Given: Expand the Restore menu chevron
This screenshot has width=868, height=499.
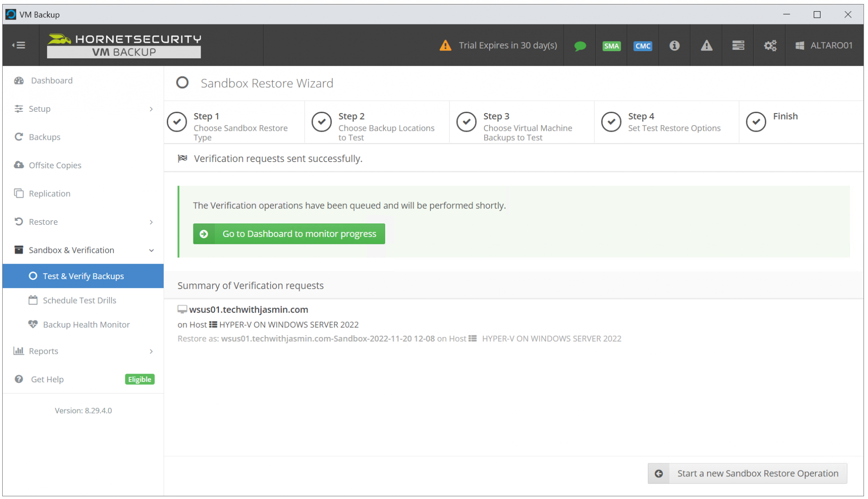Looking at the screenshot, I should [x=151, y=222].
